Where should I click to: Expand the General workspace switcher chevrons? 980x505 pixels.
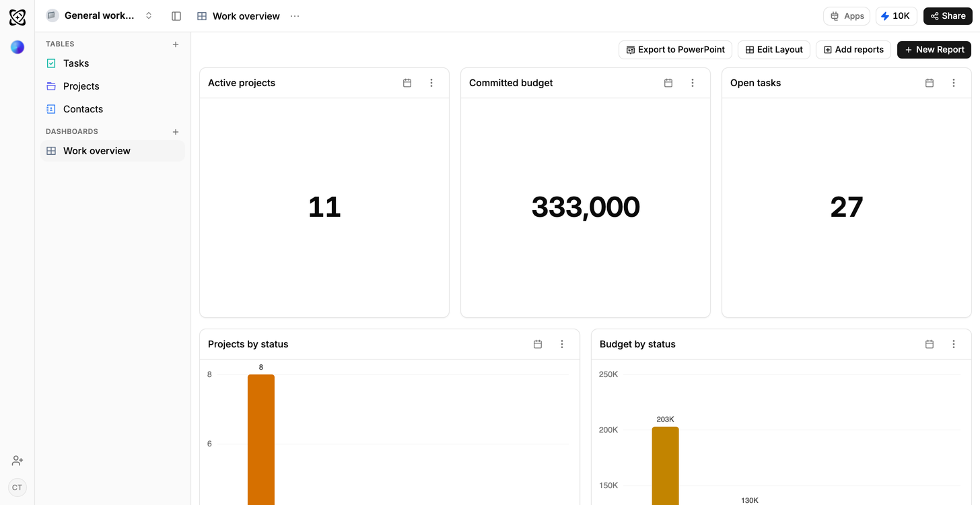click(x=149, y=15)
